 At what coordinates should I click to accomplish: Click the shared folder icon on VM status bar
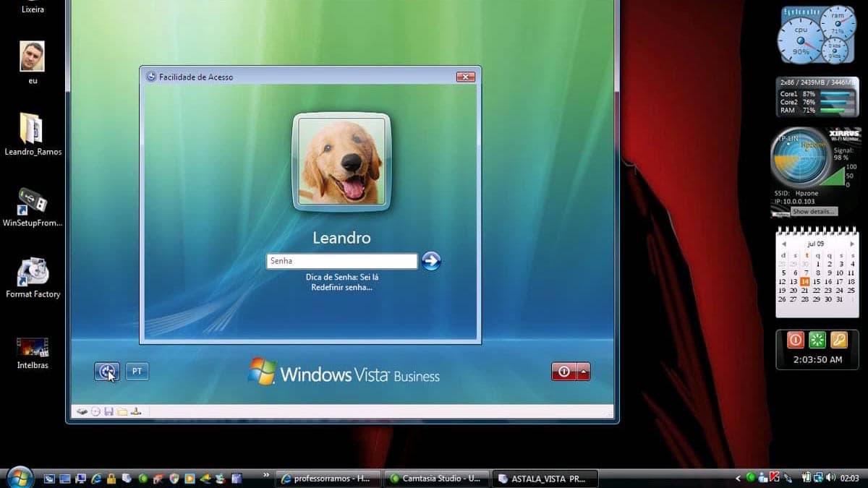point(122,411)
